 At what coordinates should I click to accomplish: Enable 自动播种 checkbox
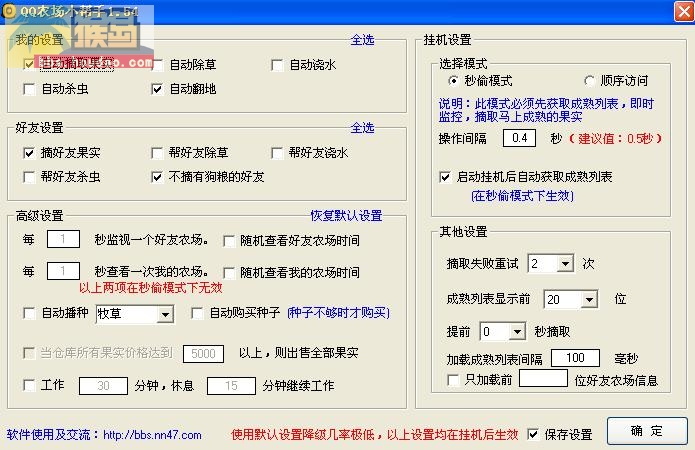[29, 313]
